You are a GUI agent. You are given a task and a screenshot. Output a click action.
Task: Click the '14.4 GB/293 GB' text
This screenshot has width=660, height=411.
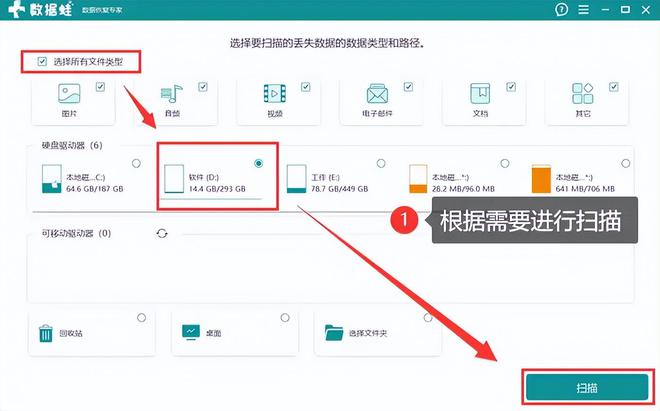[x=217, y=189]
